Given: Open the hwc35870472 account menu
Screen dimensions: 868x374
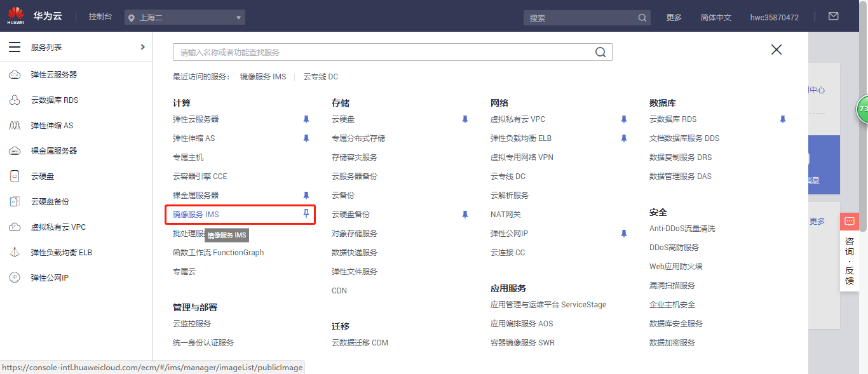Looking at the screenshot, I should pos(775,17).
